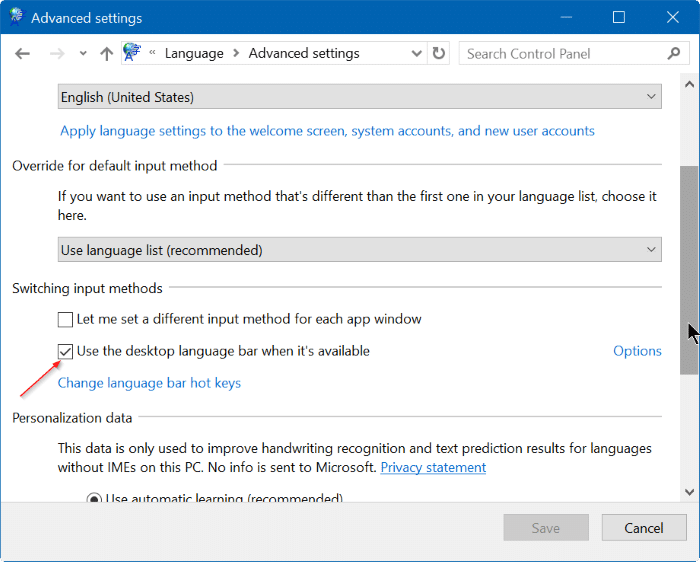Click the Save button

(546, 528)
